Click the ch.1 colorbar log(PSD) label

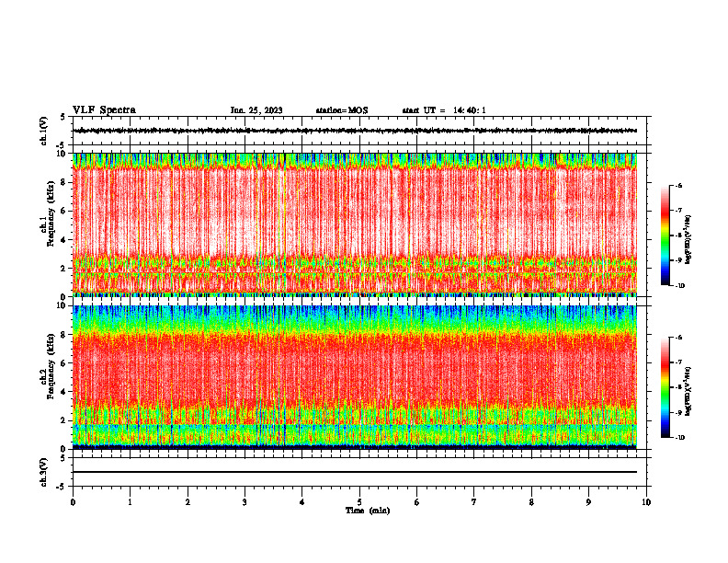coord(688,240)
